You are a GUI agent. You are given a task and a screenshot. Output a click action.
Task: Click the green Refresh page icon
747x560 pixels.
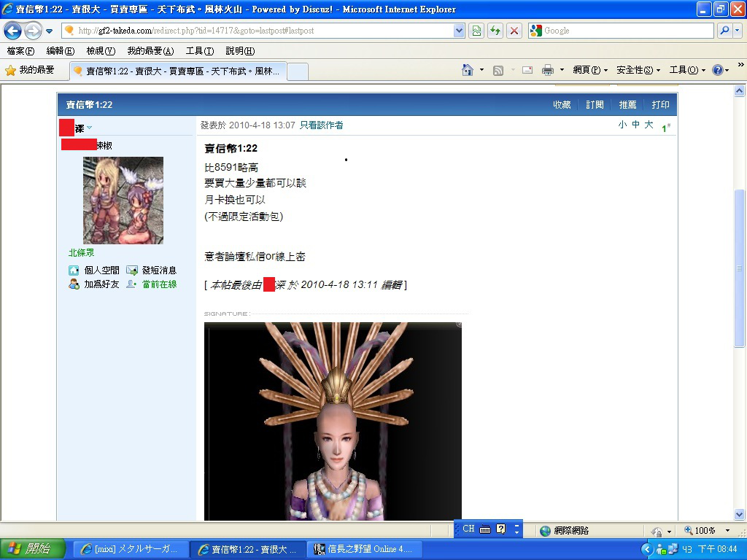click(x=495, y=31)
